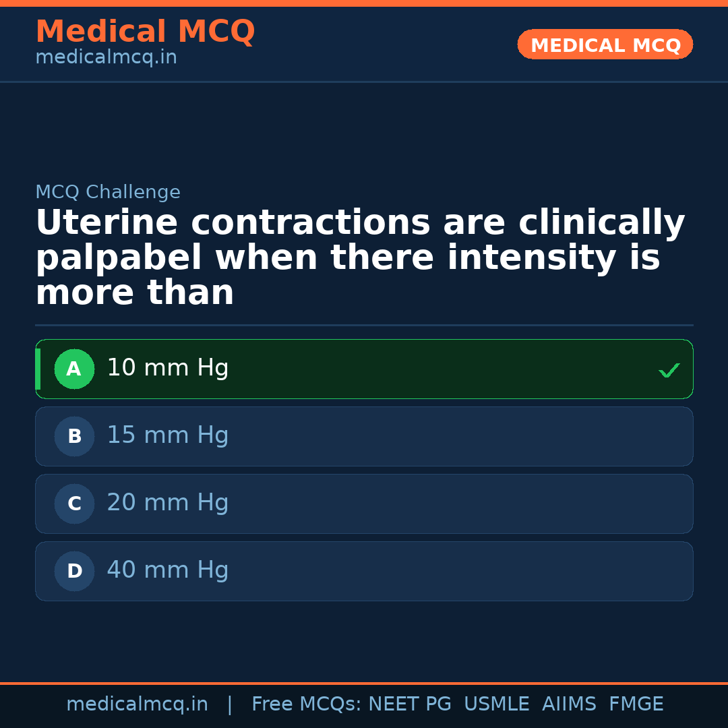Click the letter D circle badge

click(x=74, y=572)
